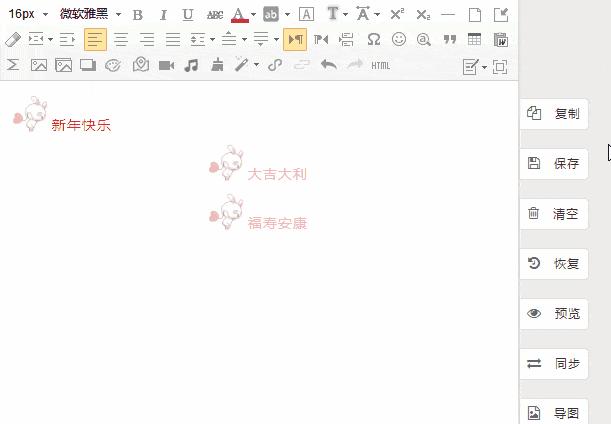Toggle italic formatting
The width and height of the screenshot is (611, 424).
(163, 15)
